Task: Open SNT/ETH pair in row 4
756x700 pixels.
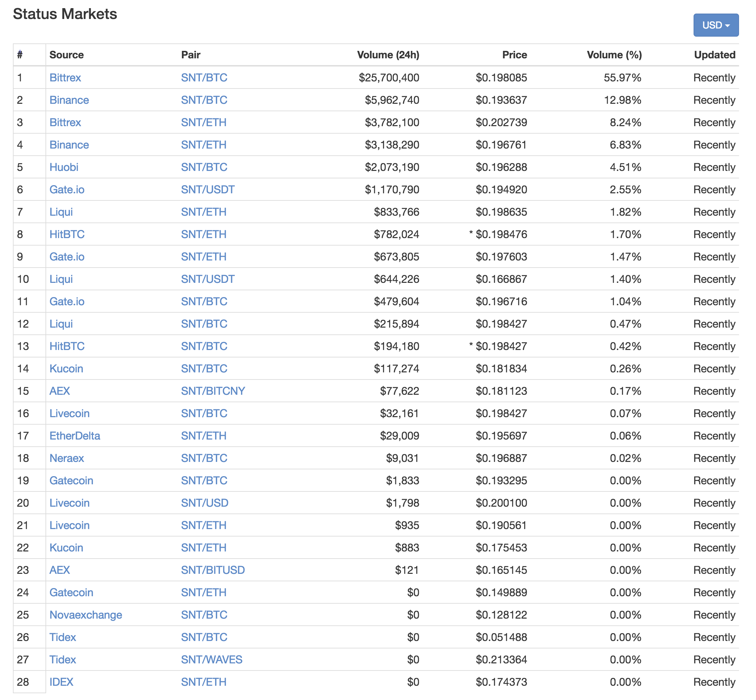Action: [204, 145]
